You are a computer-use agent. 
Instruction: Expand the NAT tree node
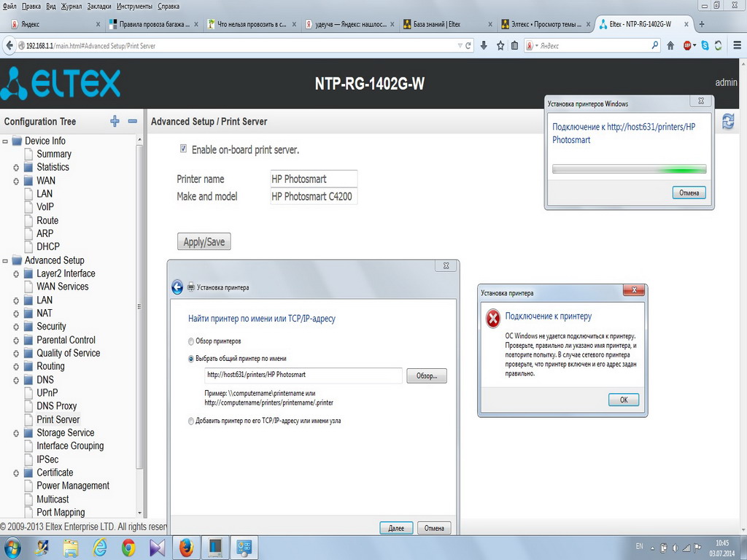pyautogui.click(x=16, y=314)
